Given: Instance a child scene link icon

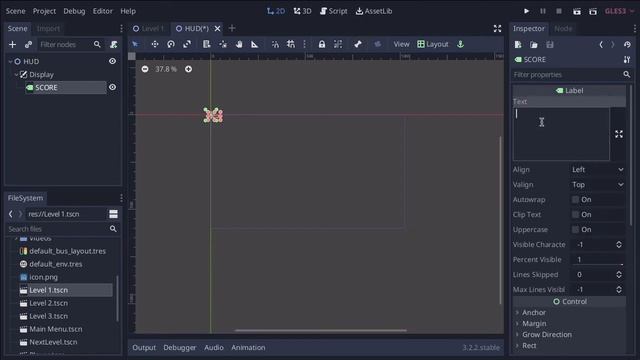Looking at the screenshot, I should 28,44.
